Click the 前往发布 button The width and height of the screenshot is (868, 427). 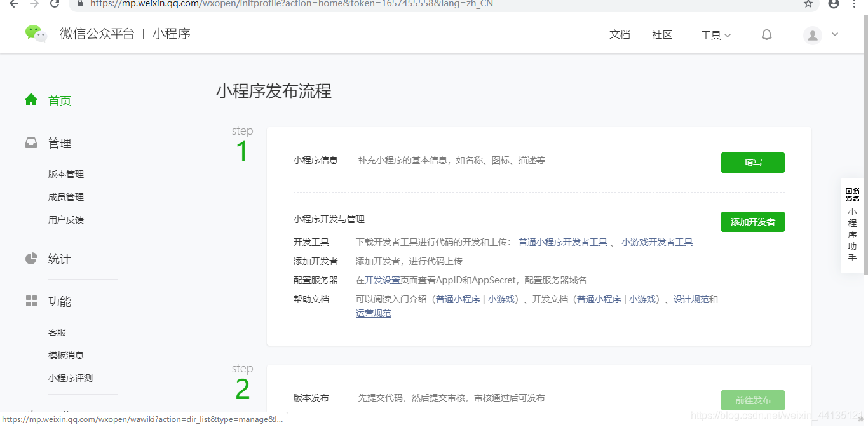coord(753,400)
